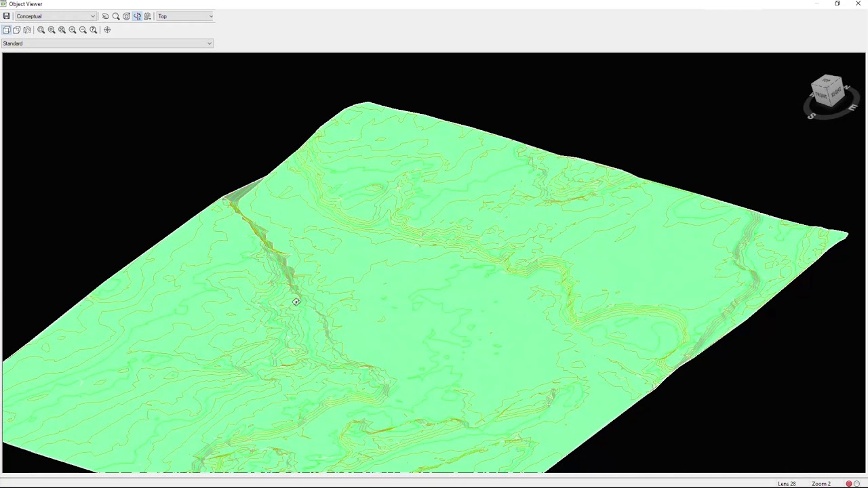Viewport: 868px width, 488px height.
Task: Click the Object Viewer window icon in title bar
Action: (3, 4)
